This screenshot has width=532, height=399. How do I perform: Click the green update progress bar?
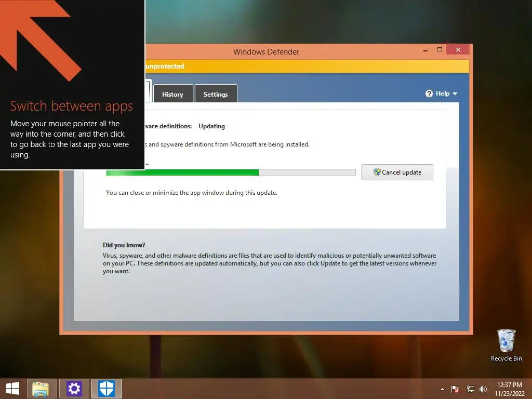[231, 172]
